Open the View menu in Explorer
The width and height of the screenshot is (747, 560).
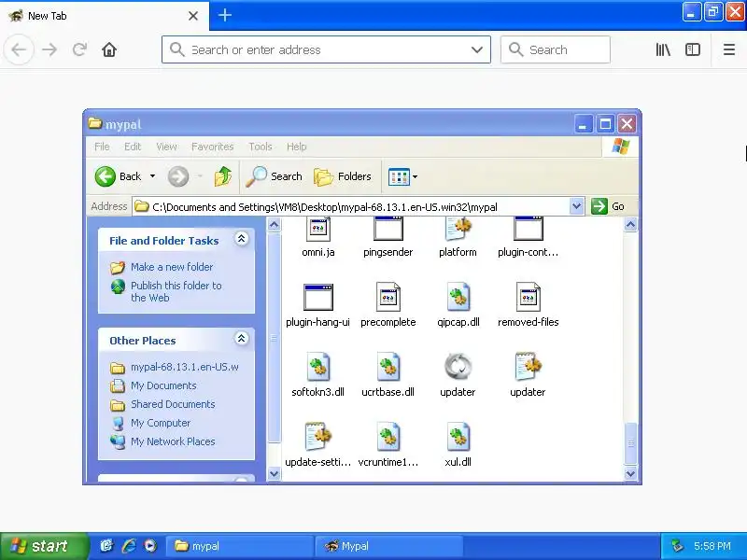click(x=167, y=147)
